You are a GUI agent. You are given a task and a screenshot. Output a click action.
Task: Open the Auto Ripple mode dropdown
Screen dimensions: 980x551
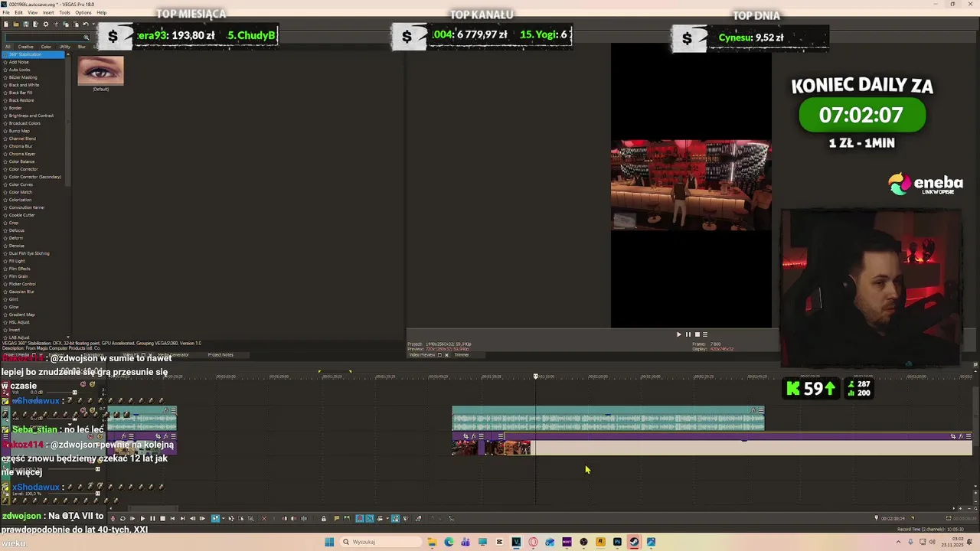387,519
